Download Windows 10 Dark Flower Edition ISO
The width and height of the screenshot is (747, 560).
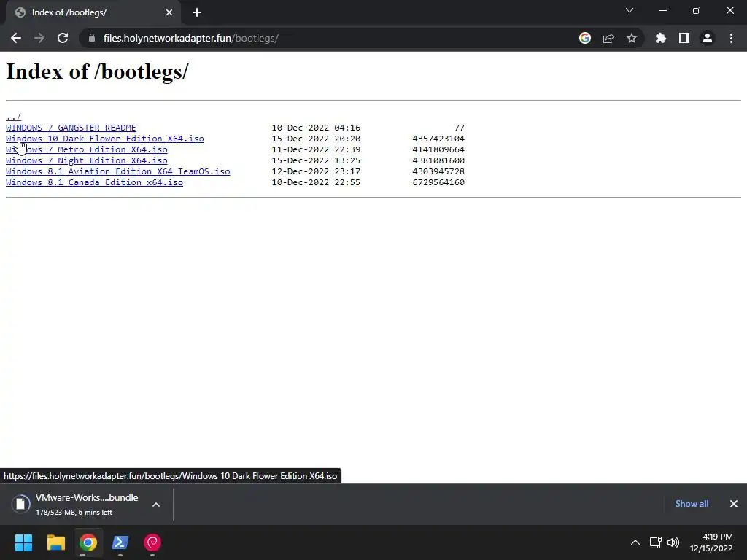tap(105, 139)
